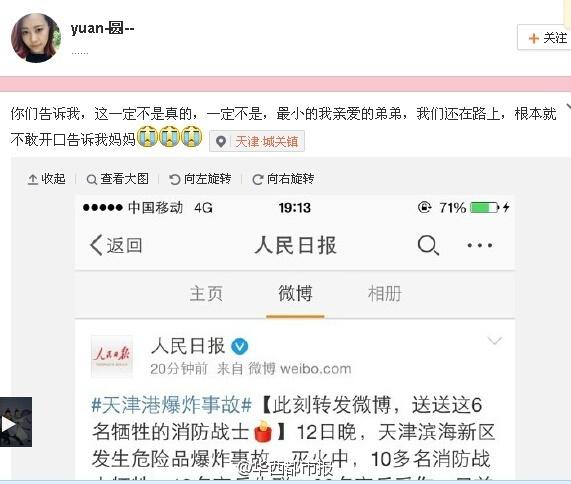Switch to the 主页 tab
This screenshot has width=571, height=484.
206,294
